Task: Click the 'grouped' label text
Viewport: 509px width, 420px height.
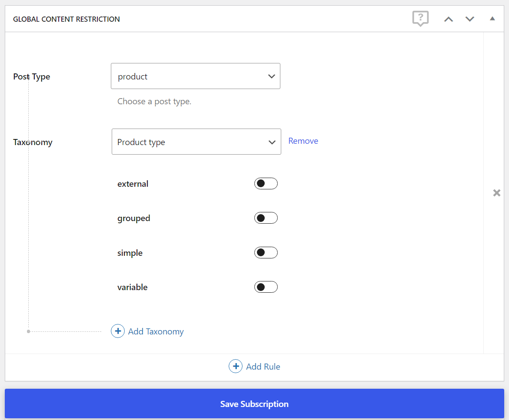Action: point(134,218)
